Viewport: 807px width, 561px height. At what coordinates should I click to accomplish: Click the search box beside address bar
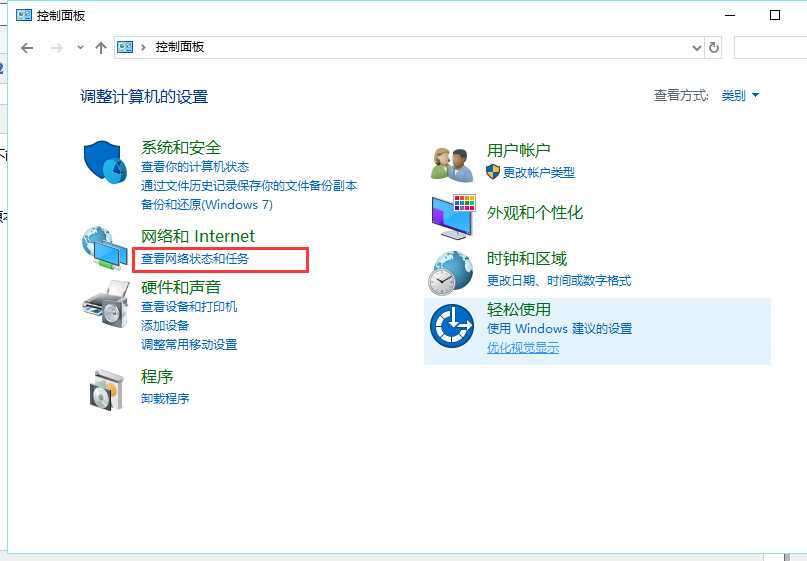pyautogui.click(x=770, y=48)
